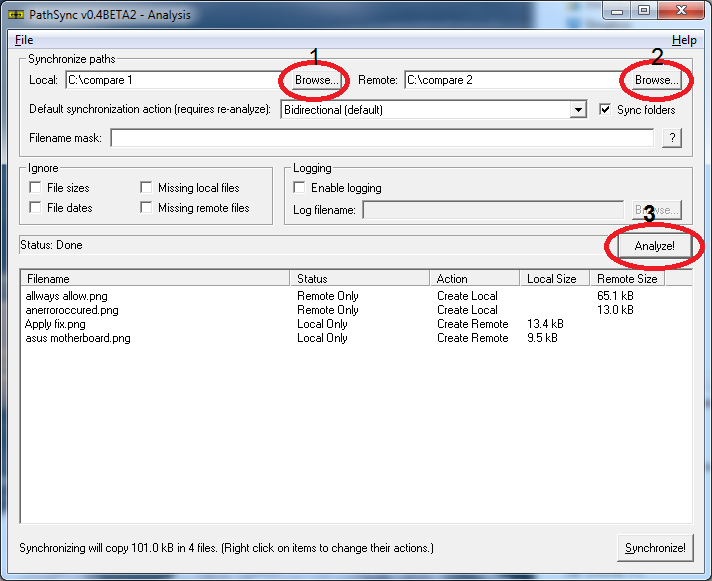Check Missing remote files option
This screenshot has height=581, width=712.
click(x=146, y=207)
